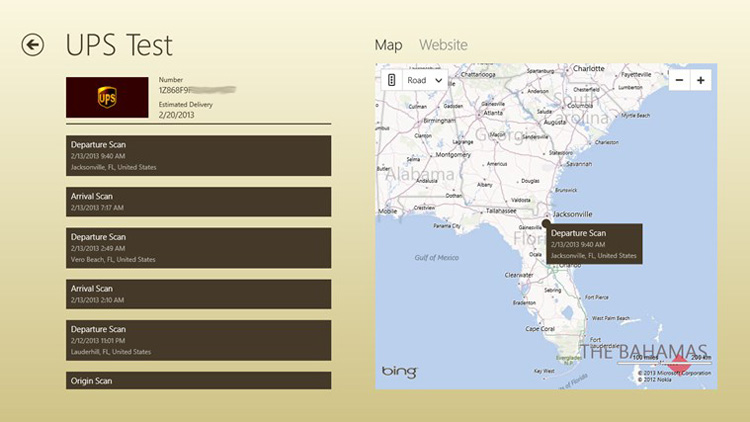Click the Cape Coral label on map

pos(540,329)
